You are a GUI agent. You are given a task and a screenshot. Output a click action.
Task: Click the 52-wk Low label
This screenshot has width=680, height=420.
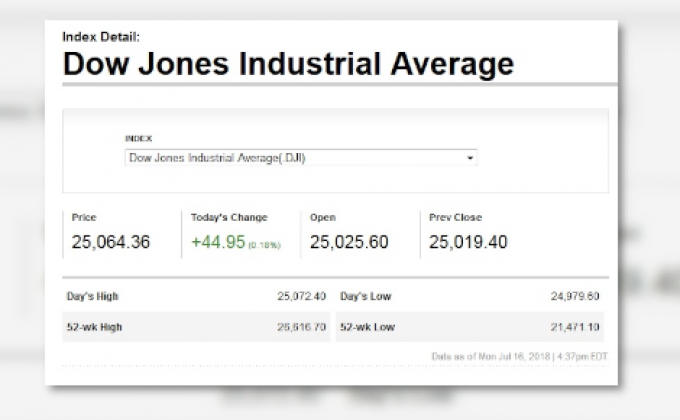coord(367,327)
